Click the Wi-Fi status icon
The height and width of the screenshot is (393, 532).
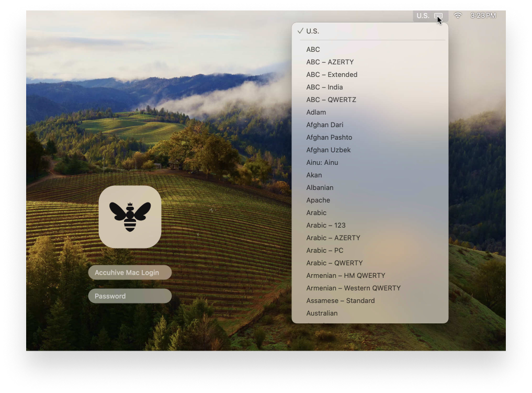pyautogui.click(x=458, y=16)
